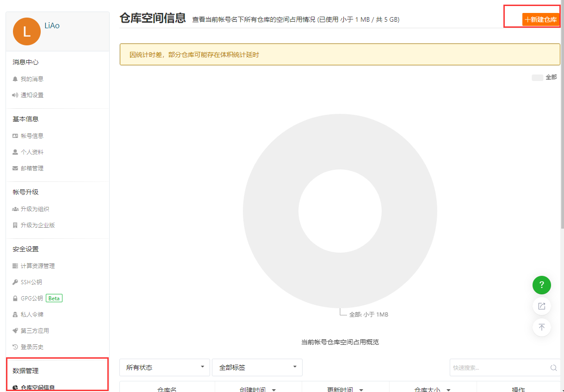Open GPG公钥 settings via the lock icon

(15, 298)
